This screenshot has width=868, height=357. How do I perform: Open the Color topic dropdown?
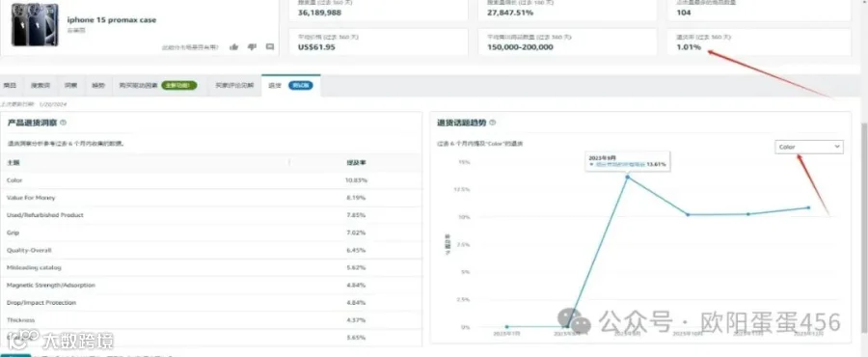[x=809, y=147]
